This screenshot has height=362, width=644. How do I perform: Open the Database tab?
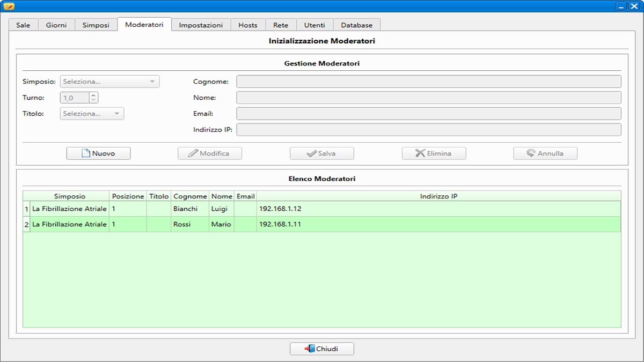357,25
